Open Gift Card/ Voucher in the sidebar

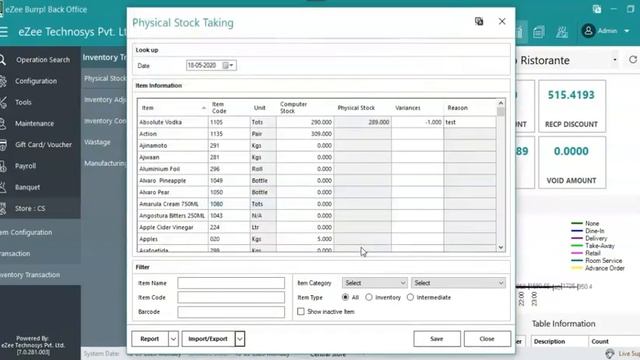point(43,144)
